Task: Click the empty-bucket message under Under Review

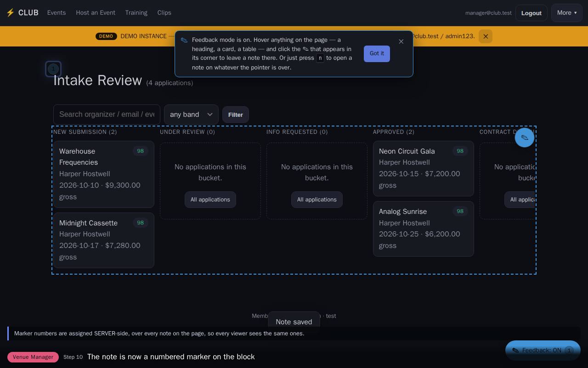Action: pyautogui.click(x=210, y=172)
